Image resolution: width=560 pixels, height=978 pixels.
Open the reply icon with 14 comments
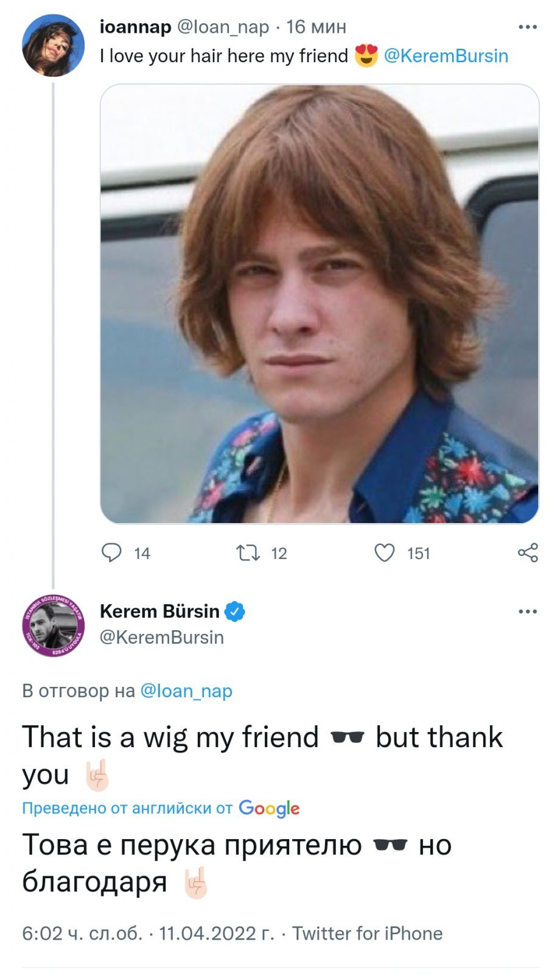pyautogui.click(x=111, y=552)
